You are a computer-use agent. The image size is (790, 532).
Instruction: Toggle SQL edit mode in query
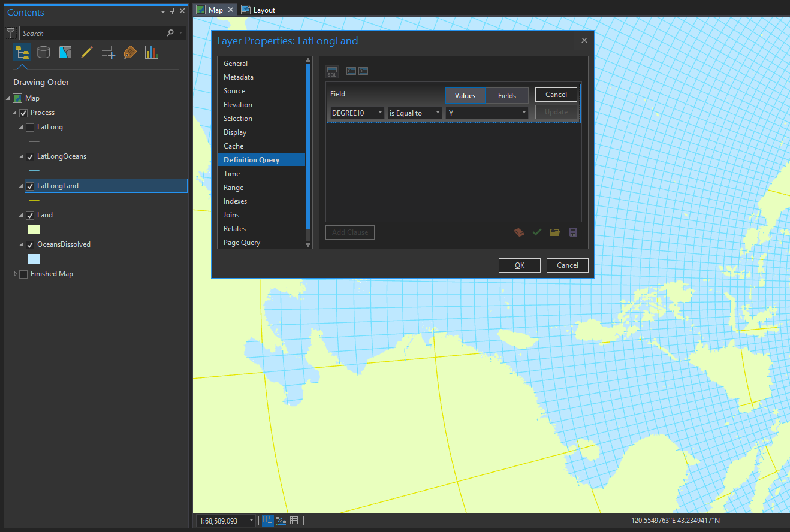(332, 72)
